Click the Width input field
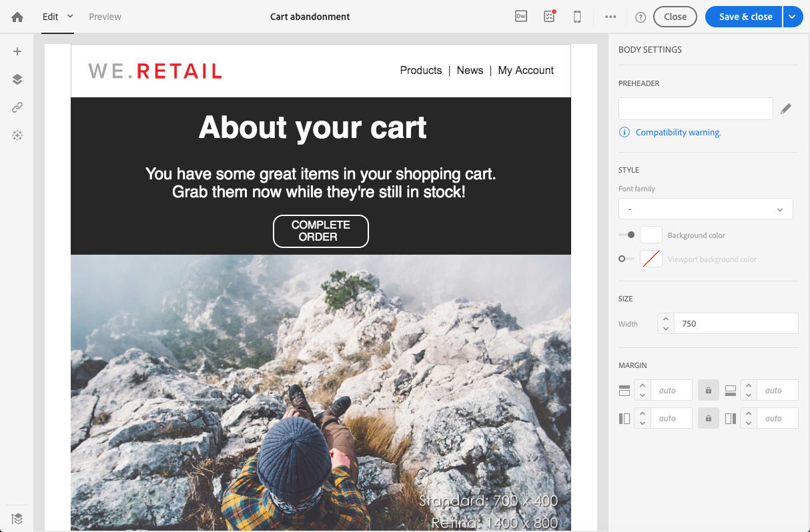This screenshot has width=810, height=532. point(735,323)
